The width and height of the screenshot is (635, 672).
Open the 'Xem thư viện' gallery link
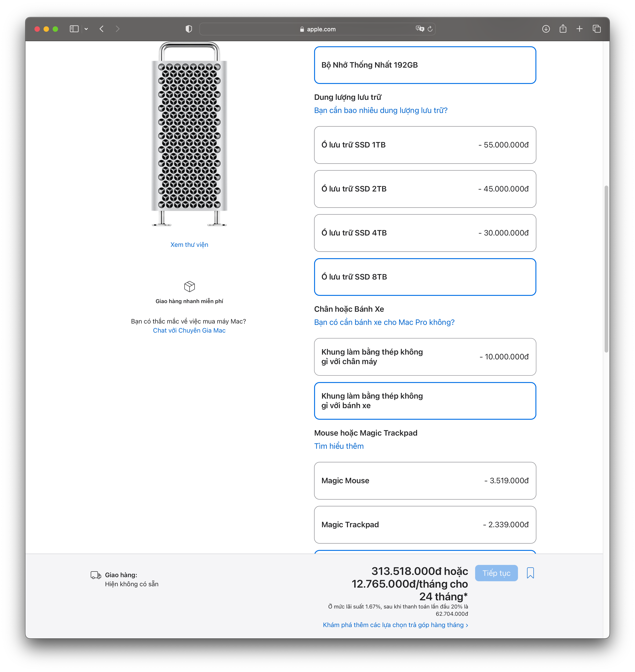coord(189,245)
